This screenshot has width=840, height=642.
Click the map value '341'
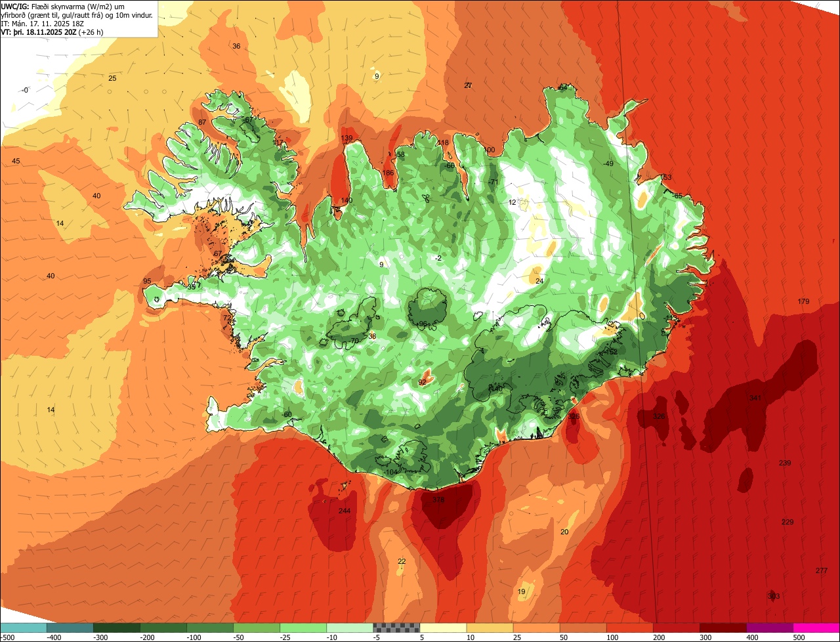pos(755,398)
